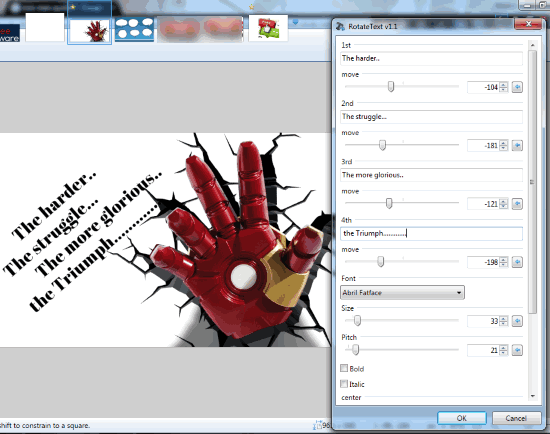Click the Size slider handle
This screenshot has height=434, width=550.
(x=357, y=320)
